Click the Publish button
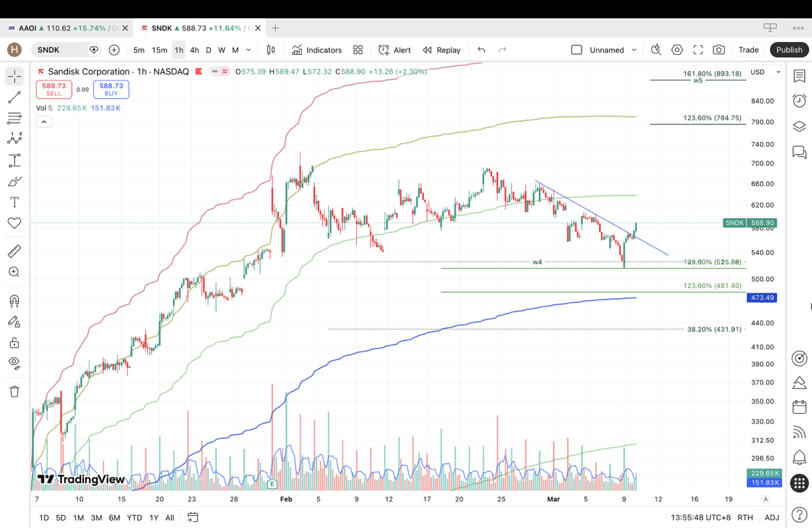The width and height of the screenshot is (812, 528). tap(788, 50)
